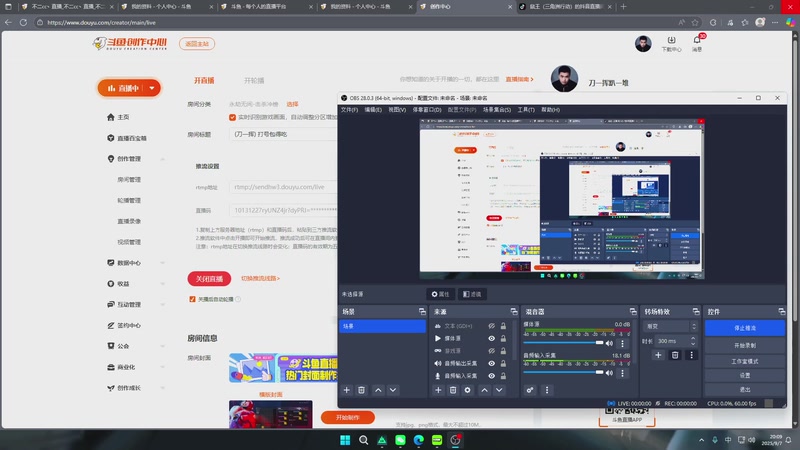Toggle visibility of 游戏源 source
The height and width of the screenshot is (450, 800).
[491, 351]
